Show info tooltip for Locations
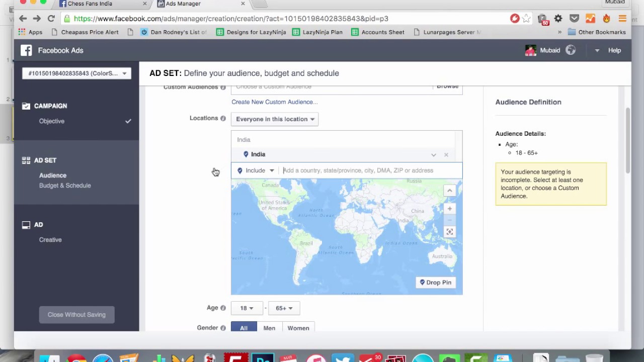Viewport: 644px width, 362px height. 223,118
